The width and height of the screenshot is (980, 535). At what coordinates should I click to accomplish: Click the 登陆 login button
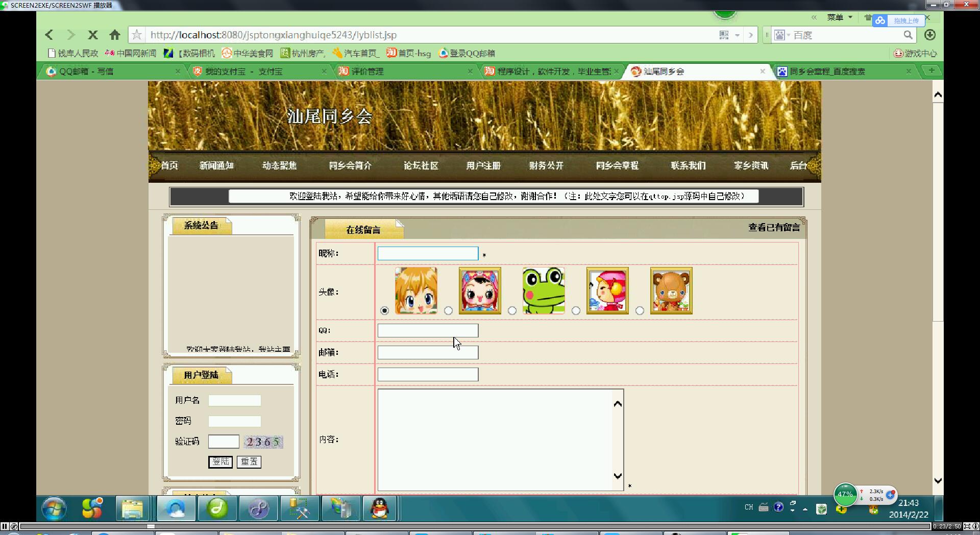(x=220, y=461)
